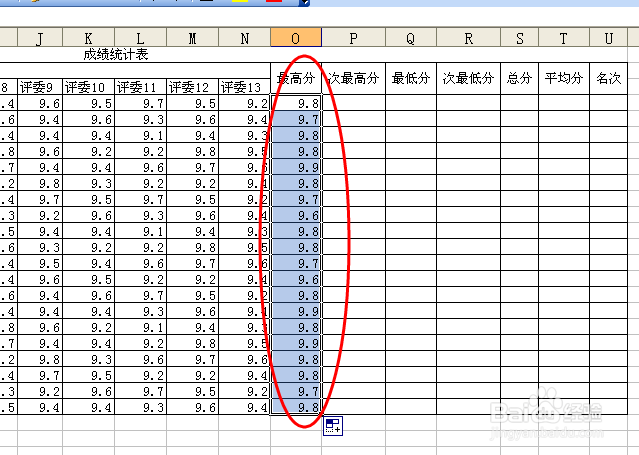Click the 总分 header cell
639x455 pixels.
[519, 78]
